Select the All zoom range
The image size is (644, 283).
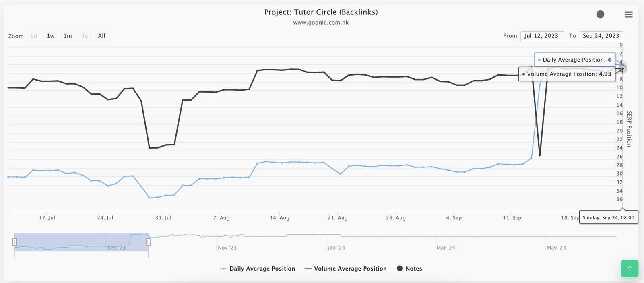[x=101, y=36]
